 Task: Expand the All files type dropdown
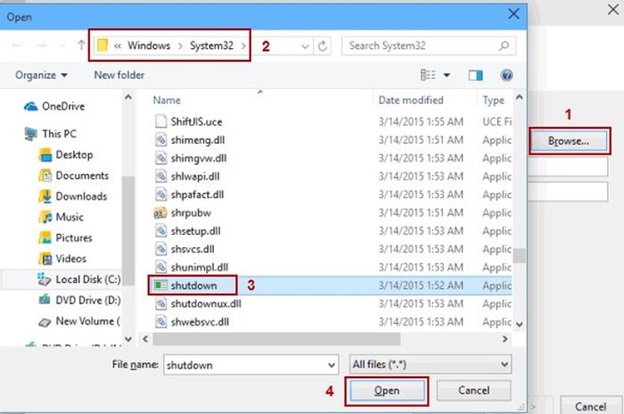pyautogui.click(x=504, y=365)
